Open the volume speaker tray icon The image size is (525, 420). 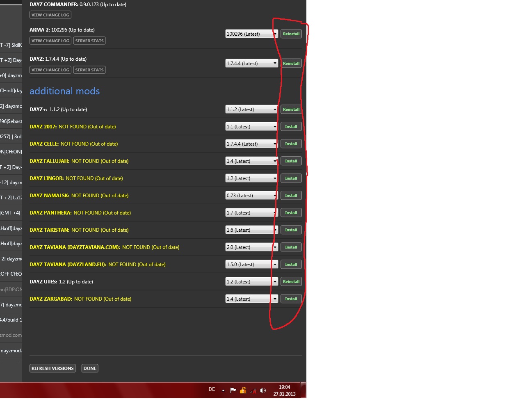(263, 390)
